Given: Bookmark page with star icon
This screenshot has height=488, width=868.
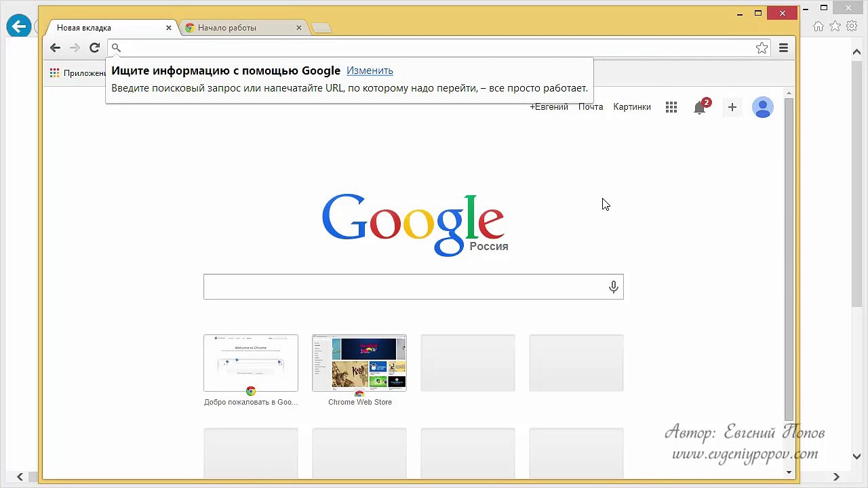Looking at the screenshot, I should [762, 48].
